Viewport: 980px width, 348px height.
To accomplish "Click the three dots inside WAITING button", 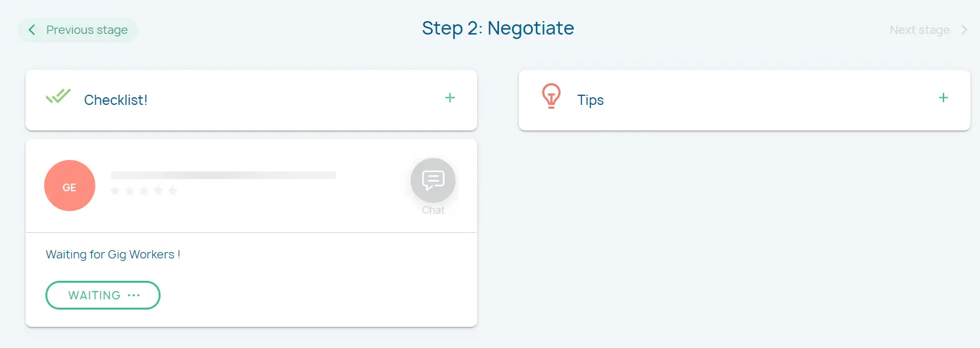I will tap(133, 296).
